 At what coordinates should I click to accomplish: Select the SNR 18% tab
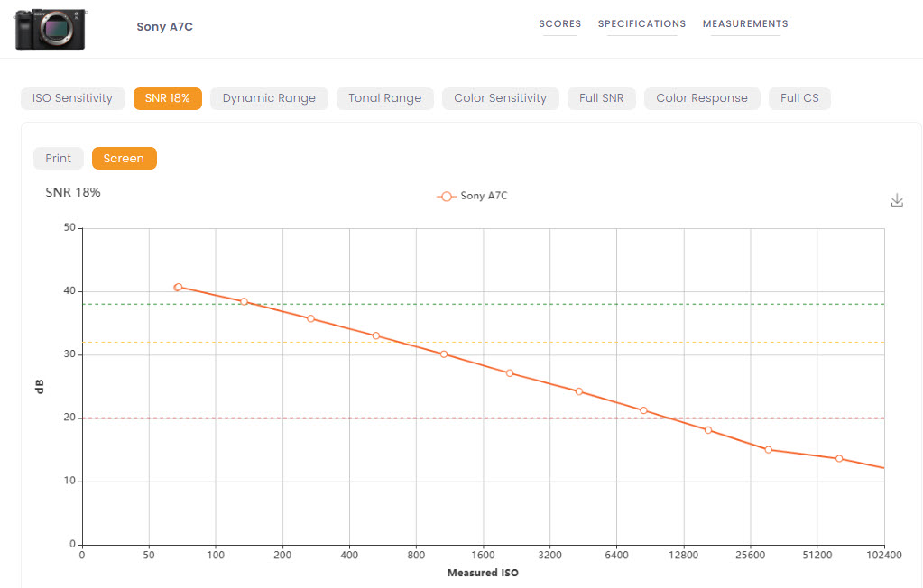pyautogui.click(x=167, y=98)
